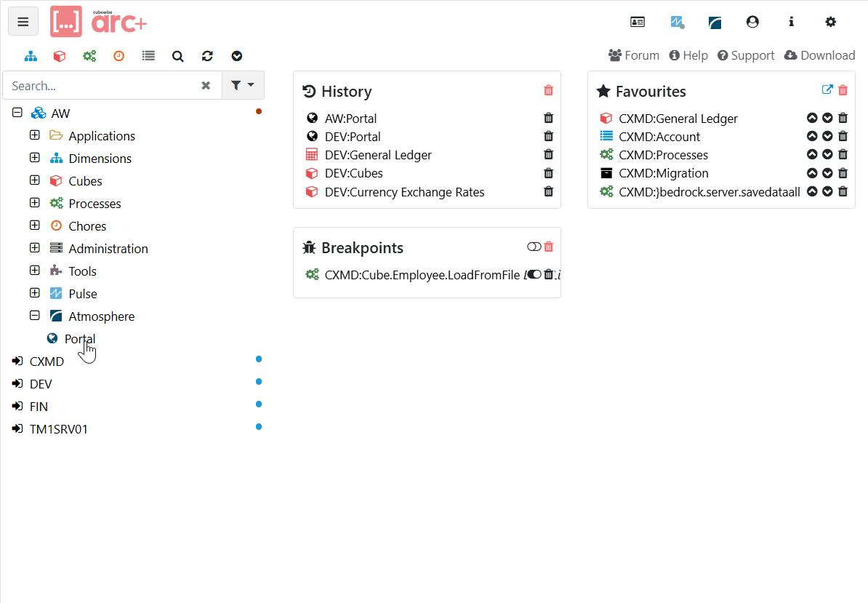
Task: Collapse the Atmosphere tree node
Action: pyautogui.click(x=34, y=316)
